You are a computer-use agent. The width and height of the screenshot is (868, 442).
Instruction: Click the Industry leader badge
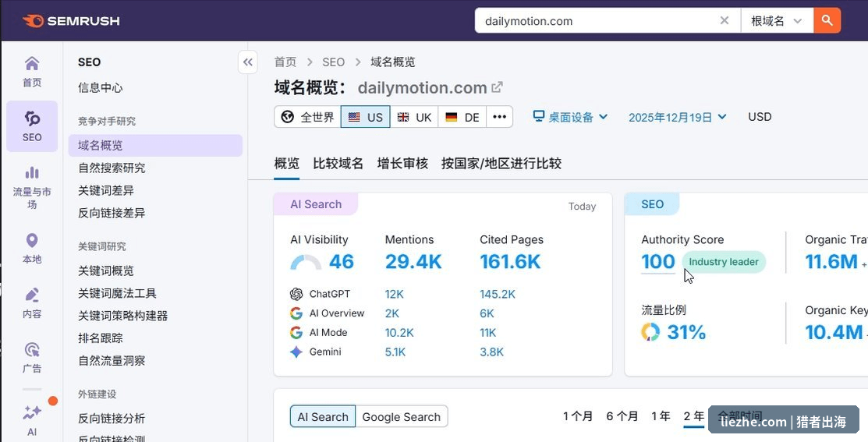[x=724, y=262]
